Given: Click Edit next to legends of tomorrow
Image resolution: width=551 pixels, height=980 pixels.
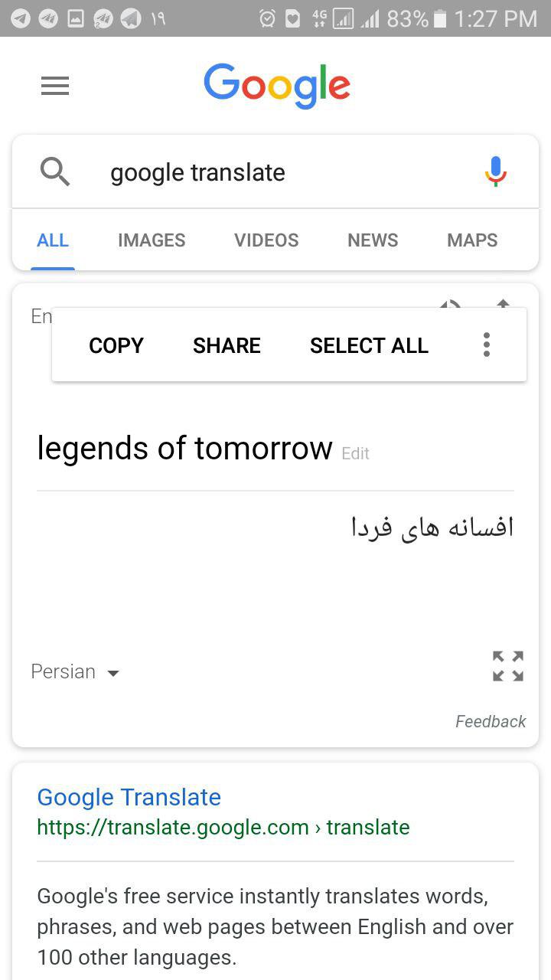Looking at the screenshot, I should [355, 453].
